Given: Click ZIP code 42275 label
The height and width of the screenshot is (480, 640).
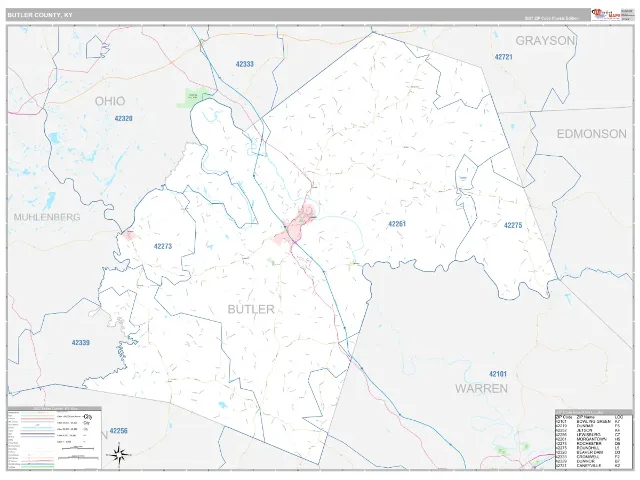Looking at the screenshot, I should tap(513, 225).
